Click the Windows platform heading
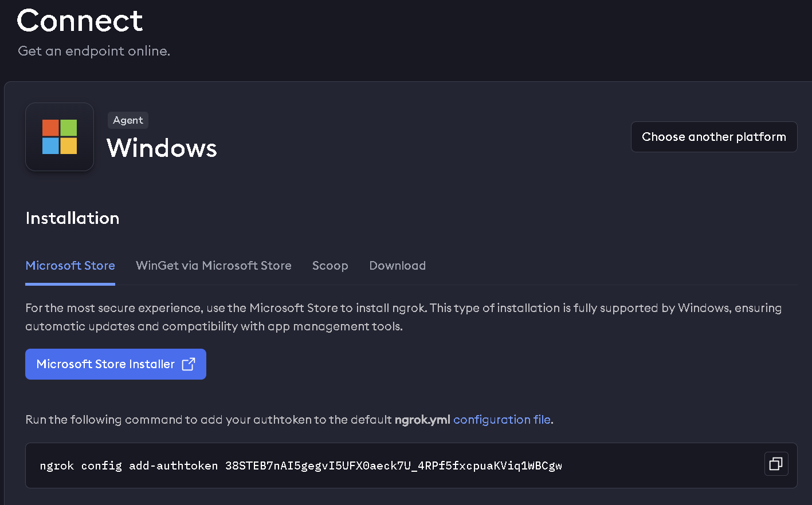Viewport: 812px width, 505px height. [162, 148]
